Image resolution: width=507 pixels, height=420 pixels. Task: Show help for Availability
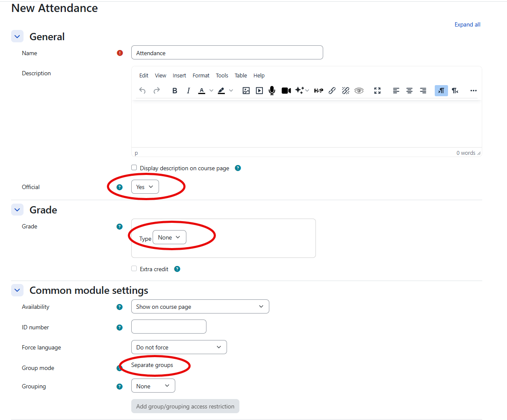tap(120, 307)
